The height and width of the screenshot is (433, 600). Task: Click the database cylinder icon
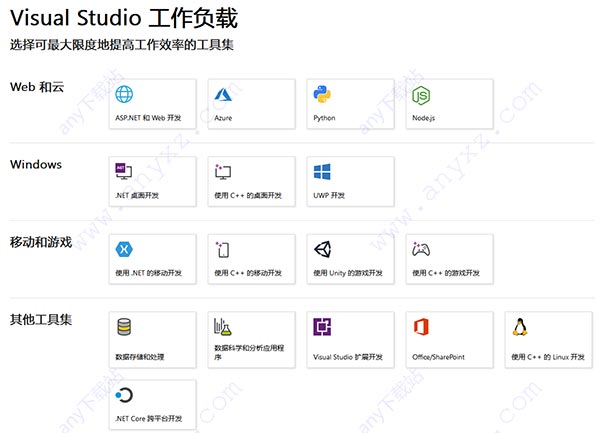pos(124,327)
